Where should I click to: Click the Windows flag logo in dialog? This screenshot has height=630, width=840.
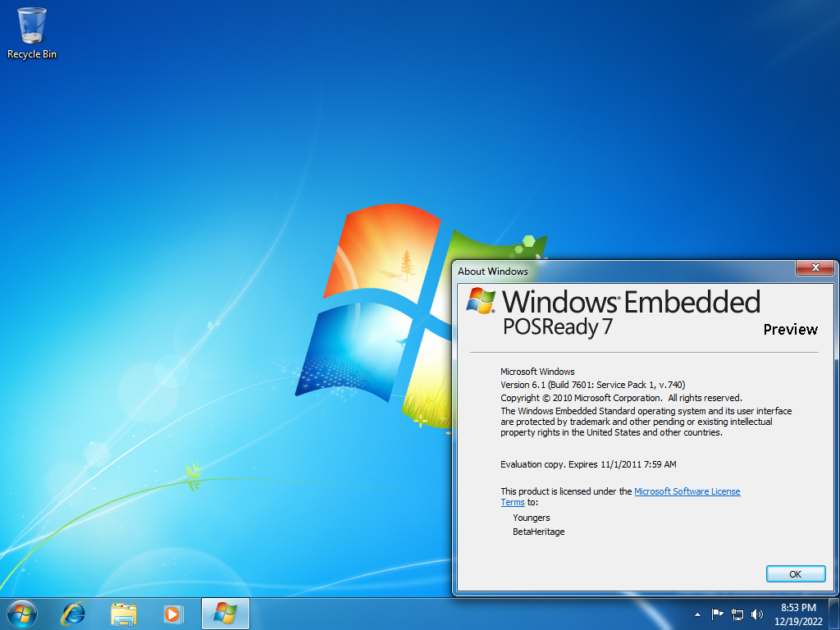481,301
